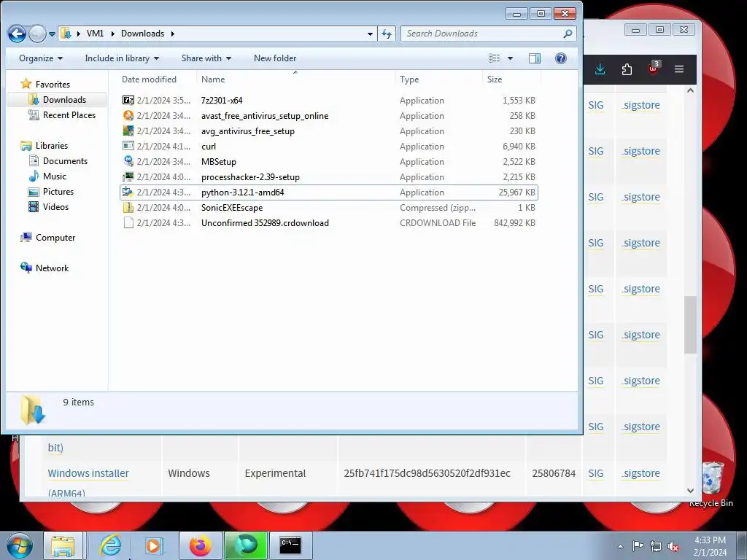Open the Documents library

[65, 161]
